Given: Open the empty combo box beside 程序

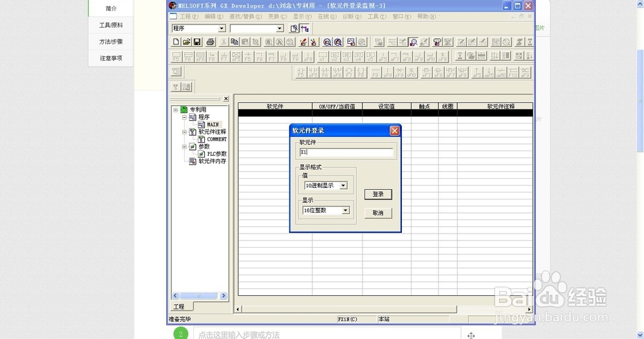Looking at the screenshot, I should (x=279, y=28).
